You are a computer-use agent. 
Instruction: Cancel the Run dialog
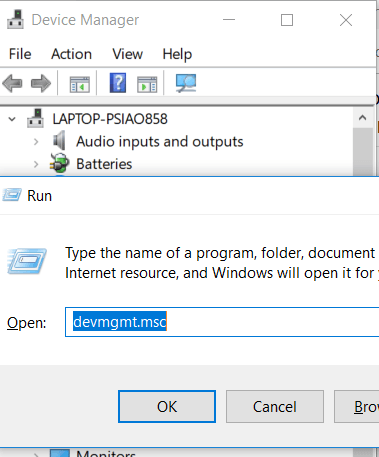275,407
